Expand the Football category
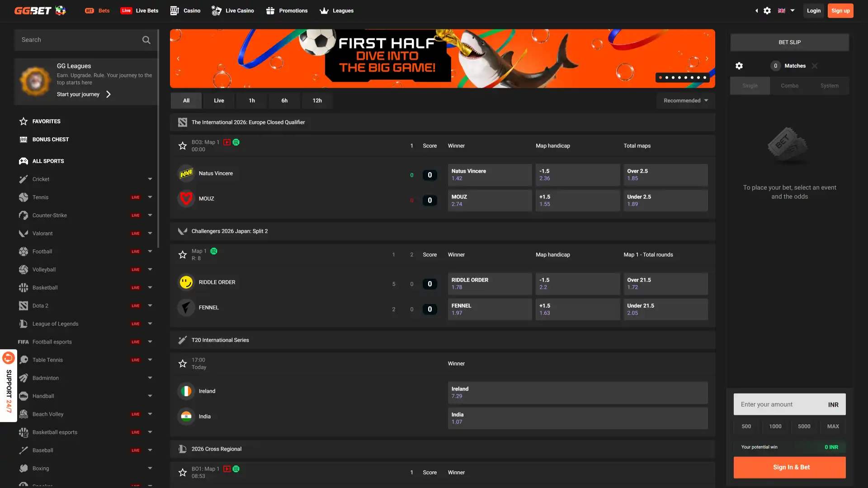This screenshot has width=868, height=488. pos(150,251)
